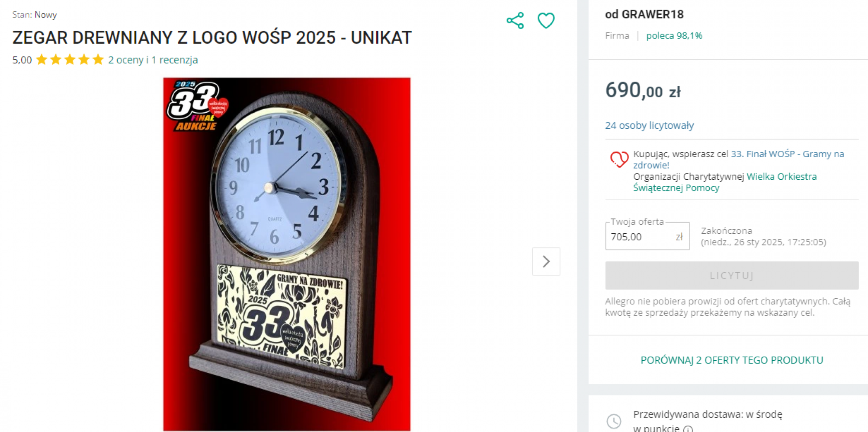Image resolution: width=868 pixels, height=432 pixels.
Task: Add offer to favorites with heart icon
Action: point(546,20)
